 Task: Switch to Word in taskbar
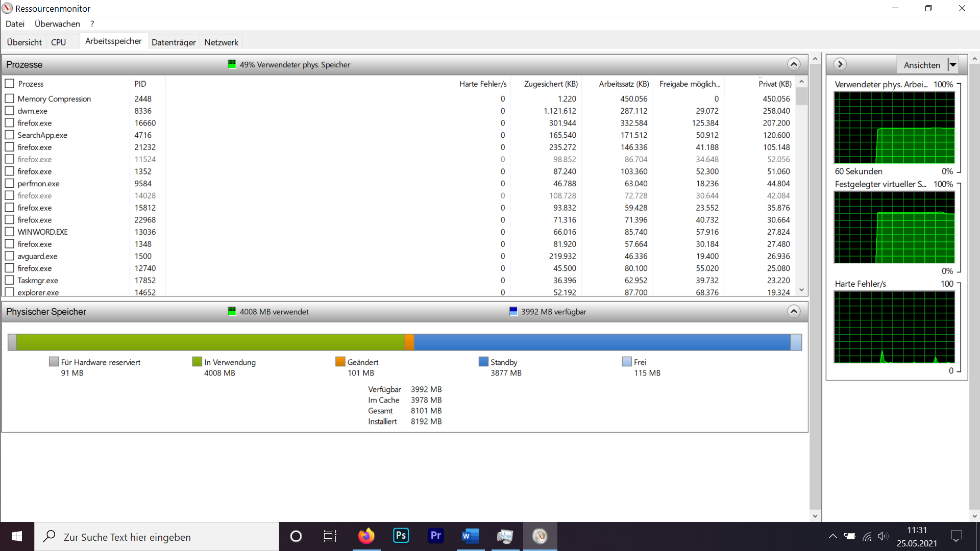pos(470,536)
